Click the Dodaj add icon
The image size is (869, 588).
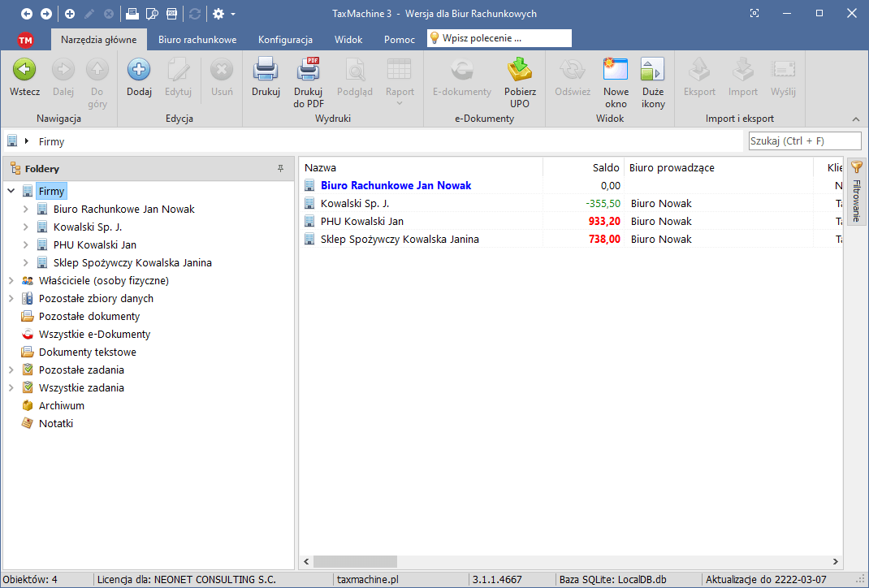point(139,71)
